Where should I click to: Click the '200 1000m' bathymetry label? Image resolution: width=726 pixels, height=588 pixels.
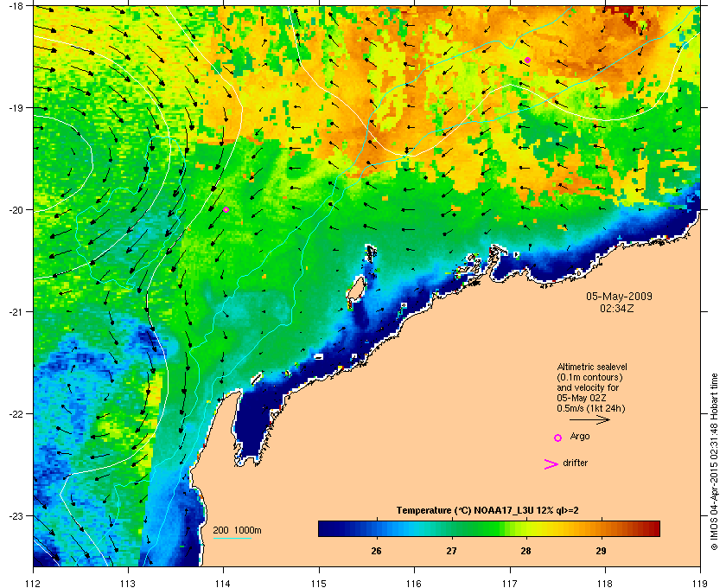coord(237,531)
